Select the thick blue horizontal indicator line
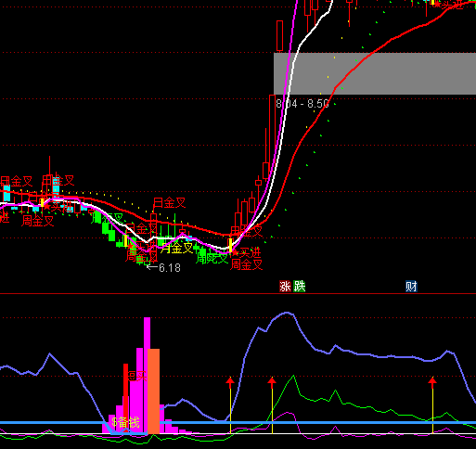Screen dimensions: 476x449 [238, 422]
